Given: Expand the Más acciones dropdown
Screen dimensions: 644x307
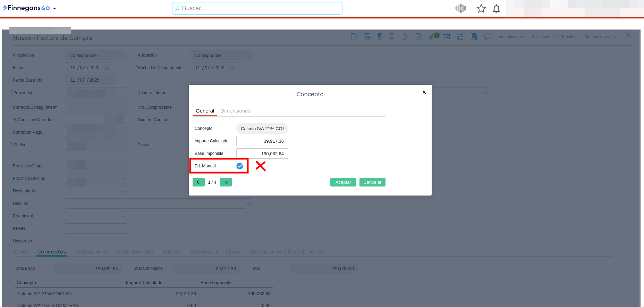Looking at the screenshot, I should [600, 37].
